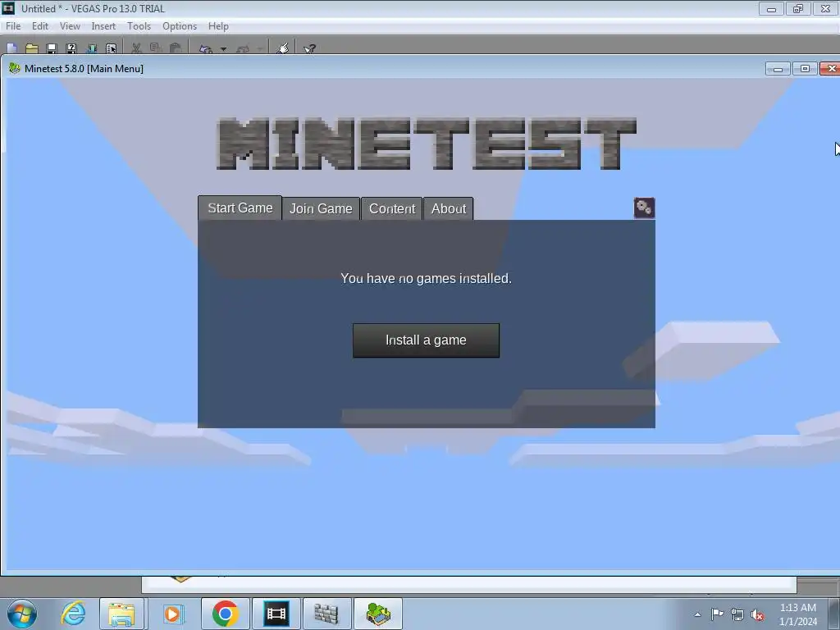The image size is (840, 630).
Task: Open the taskbar clock and date
Action: tap(797, 614)
